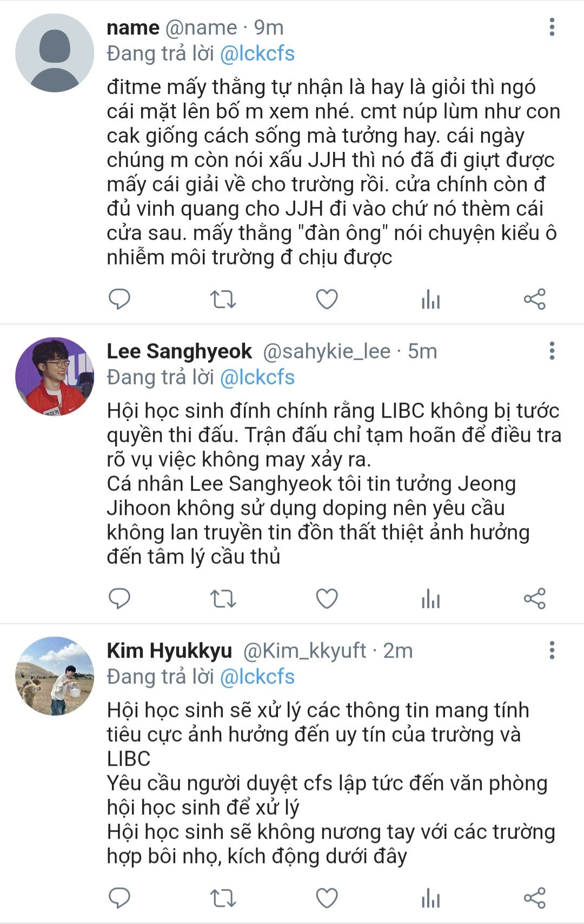Image resolution: width=584 pixels, height=924 pixels.
Task: Share the first tweet by name
Action: pos(534,299)
